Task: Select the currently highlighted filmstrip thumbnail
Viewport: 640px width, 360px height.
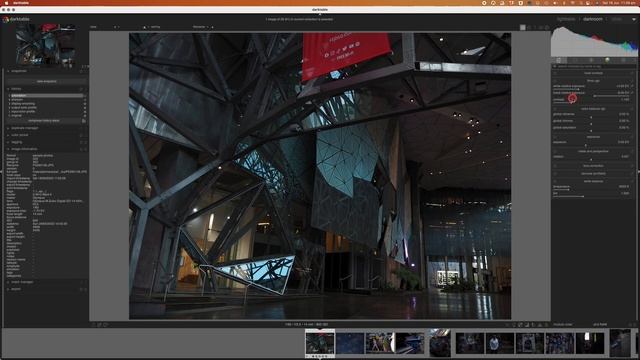Action: (x=320, y=343)
